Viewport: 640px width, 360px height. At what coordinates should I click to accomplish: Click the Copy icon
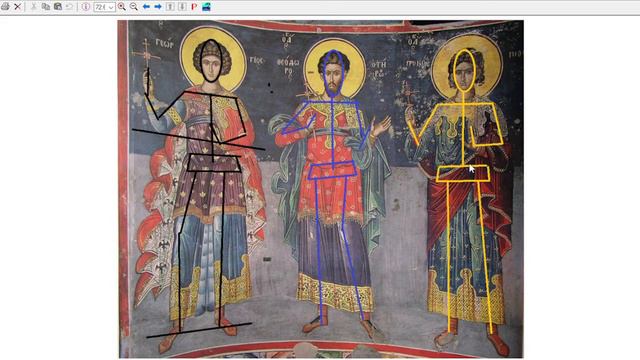click(x=46, y=7)
